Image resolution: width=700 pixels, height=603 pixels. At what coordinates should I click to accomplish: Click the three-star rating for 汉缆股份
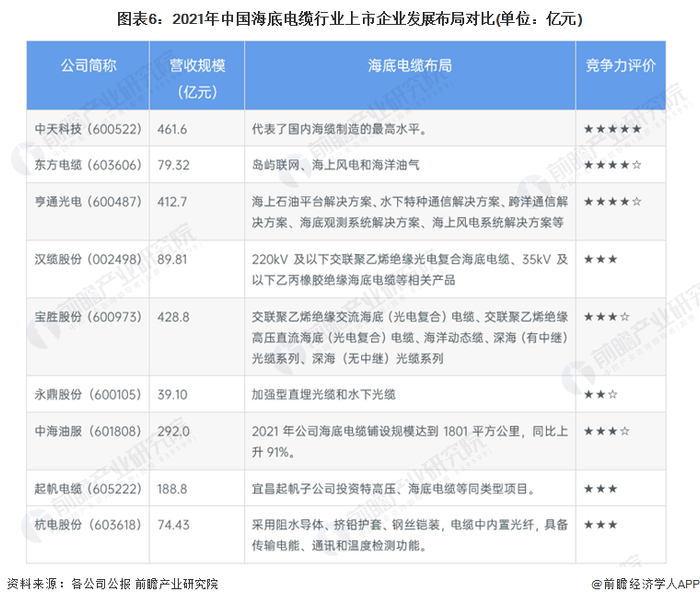coord(600,259)
